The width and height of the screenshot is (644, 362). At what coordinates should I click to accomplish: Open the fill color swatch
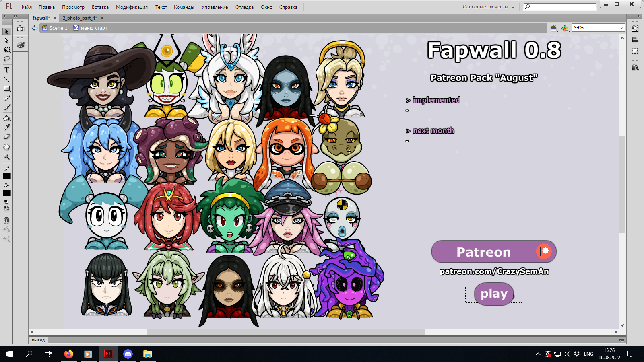[6, 193]
